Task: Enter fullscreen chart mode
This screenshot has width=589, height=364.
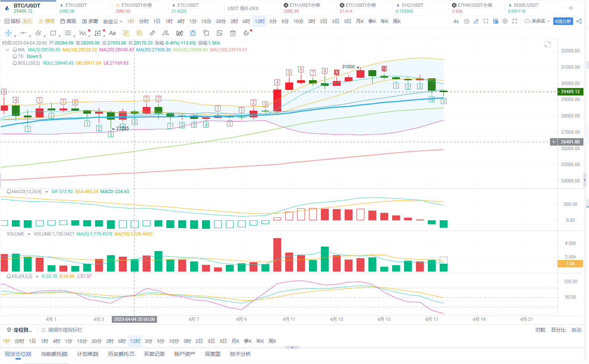Action: pos(515,22)
